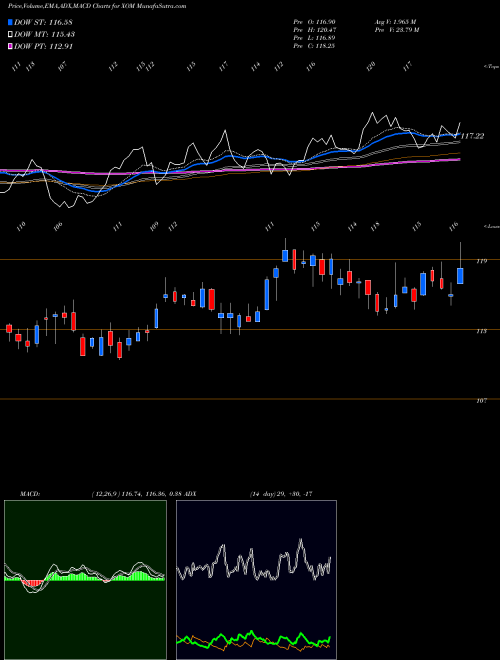Select the 'DOW ST: 116.58' legend text
This screenshot has height=660, width=500.
44,22
